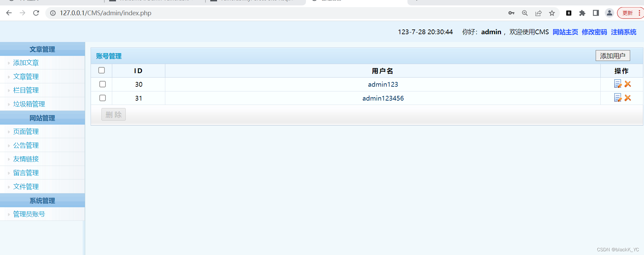The width and height of the screenshot is (644, 255).
Task: Click the 账号管理 panel title
Action: coord(109,56)
